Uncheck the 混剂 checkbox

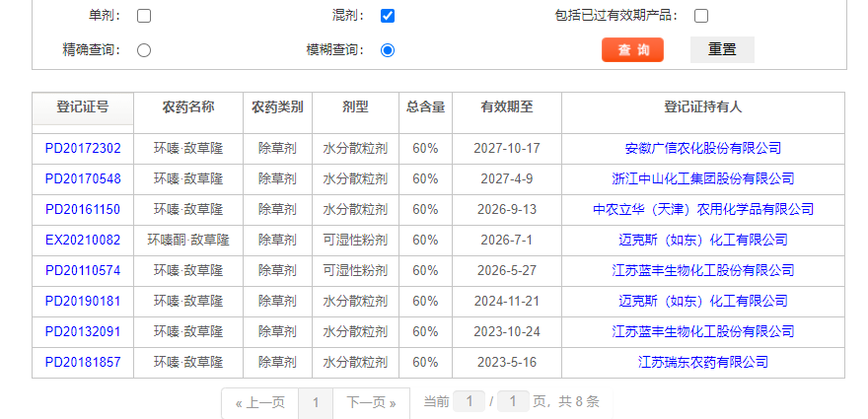[388, 16]
